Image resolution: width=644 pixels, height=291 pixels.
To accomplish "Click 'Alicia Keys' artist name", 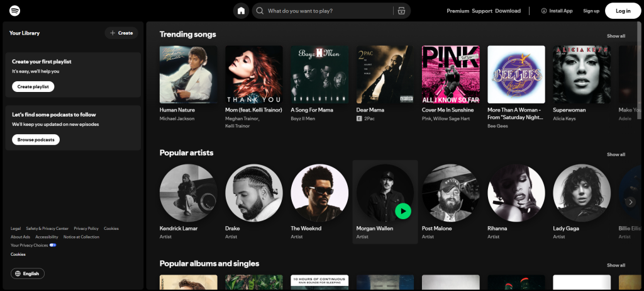I will [564, 118].
